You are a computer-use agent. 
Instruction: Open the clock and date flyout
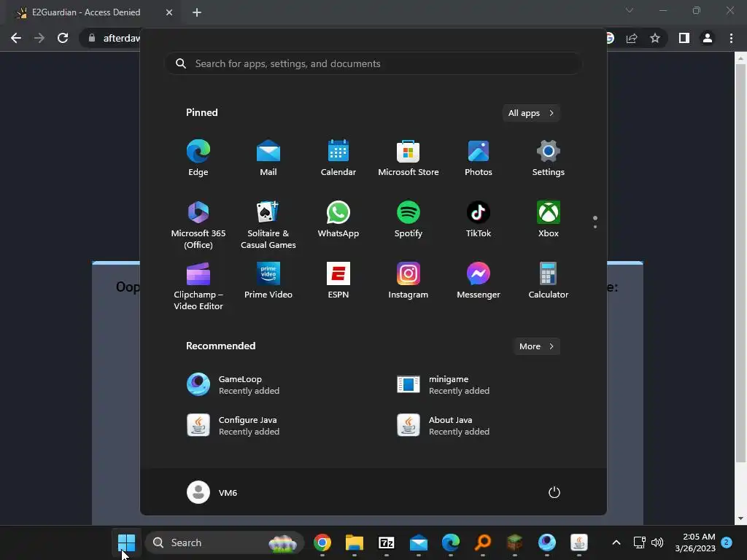tap(695, 542)
